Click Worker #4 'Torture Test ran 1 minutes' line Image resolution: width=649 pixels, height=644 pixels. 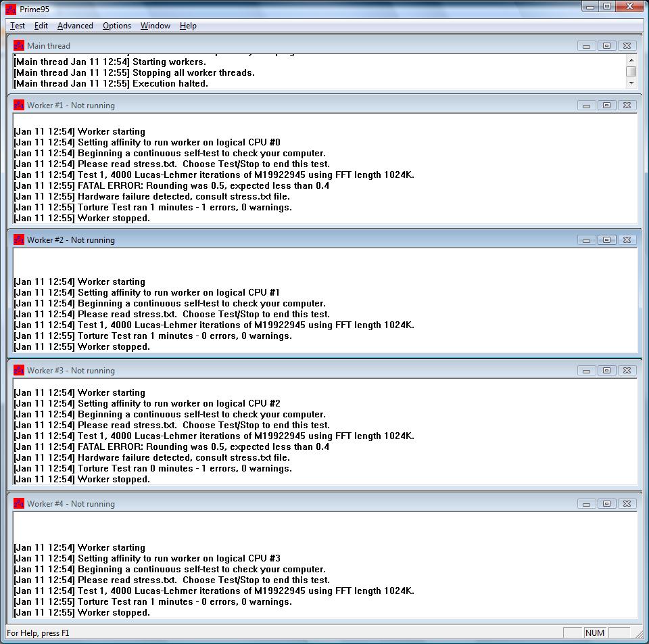pos(153,602)
